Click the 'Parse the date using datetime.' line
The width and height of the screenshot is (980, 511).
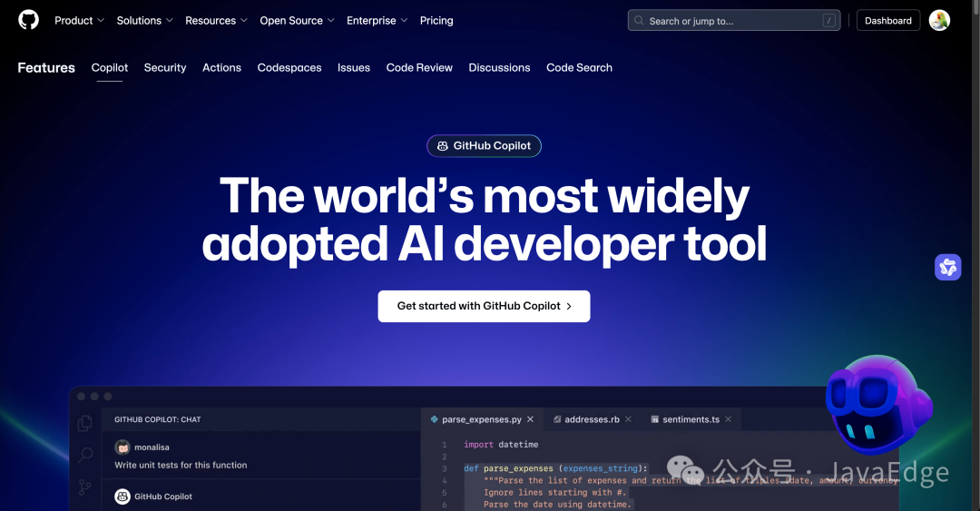(557, 504)
